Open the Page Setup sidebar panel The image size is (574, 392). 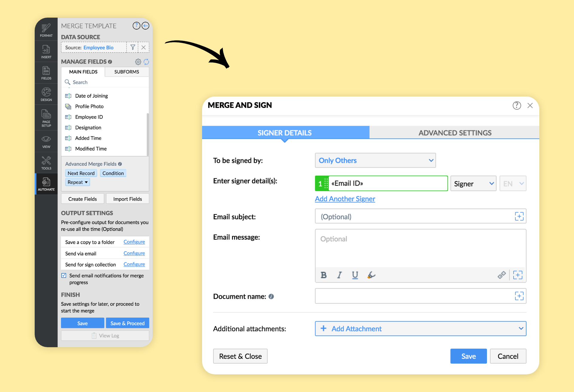[x=46, y=118]
